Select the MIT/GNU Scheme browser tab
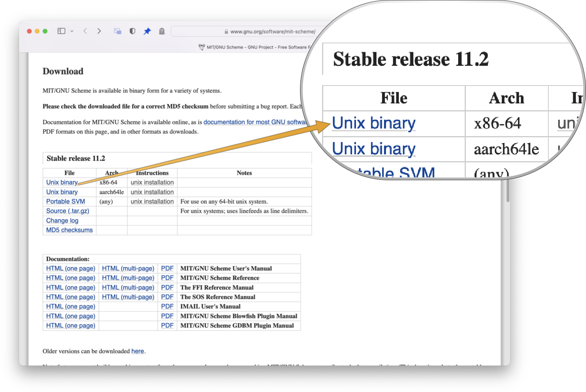This screenshot has width=586, height=392. point(255,47)
